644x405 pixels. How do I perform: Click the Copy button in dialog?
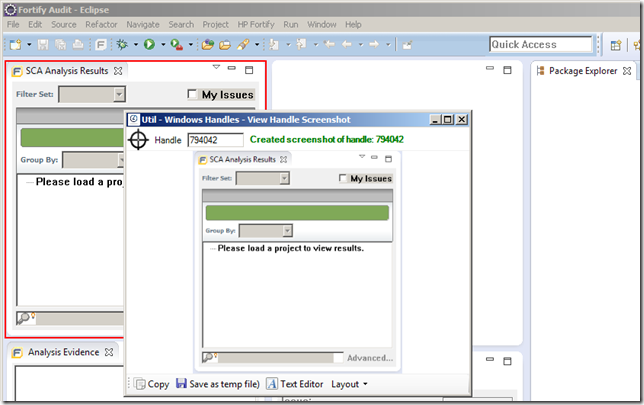click(152, 383)
